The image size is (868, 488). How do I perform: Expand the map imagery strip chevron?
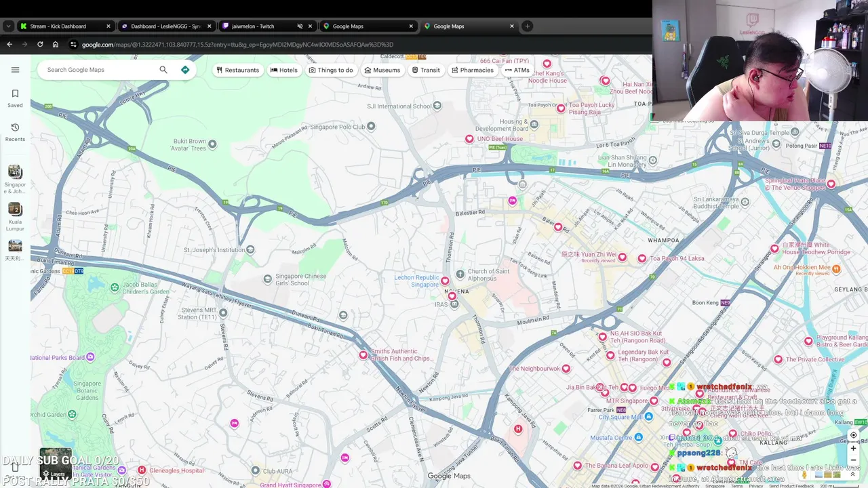tap(853, 474)
